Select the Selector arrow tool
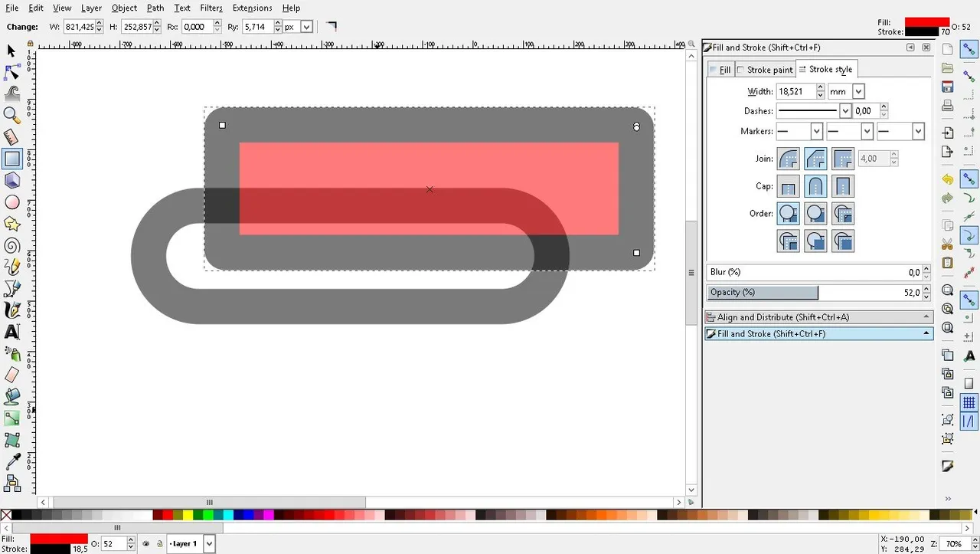This screenshot has width=980, height=554. (x=11, y=51)
